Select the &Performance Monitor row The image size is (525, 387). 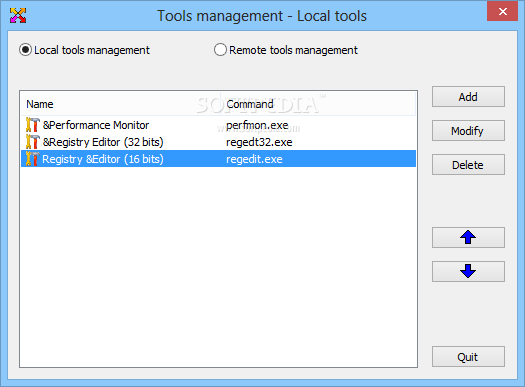(x=219, y=125)
